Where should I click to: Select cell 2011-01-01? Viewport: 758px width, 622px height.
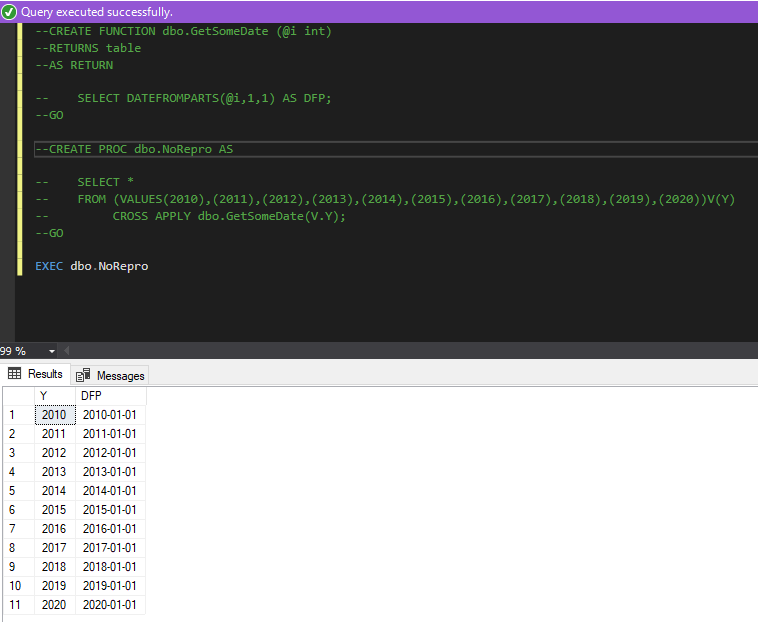(111, 434)
